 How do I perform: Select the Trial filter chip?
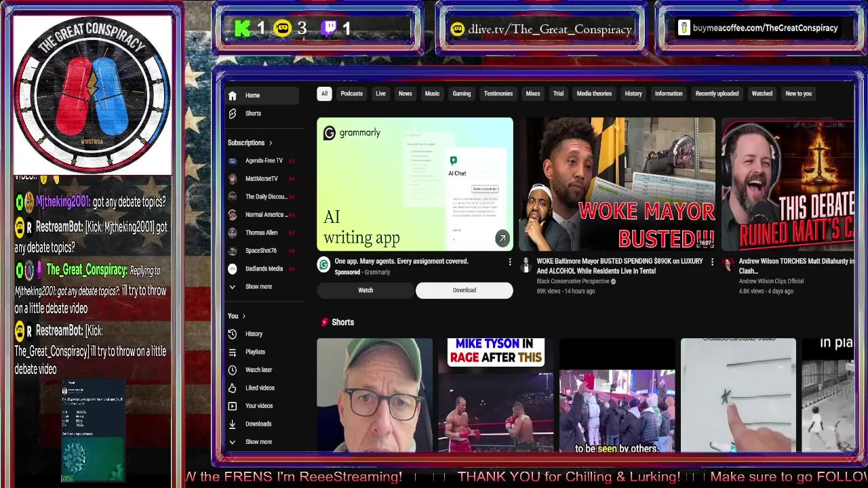tap(558, 94)
